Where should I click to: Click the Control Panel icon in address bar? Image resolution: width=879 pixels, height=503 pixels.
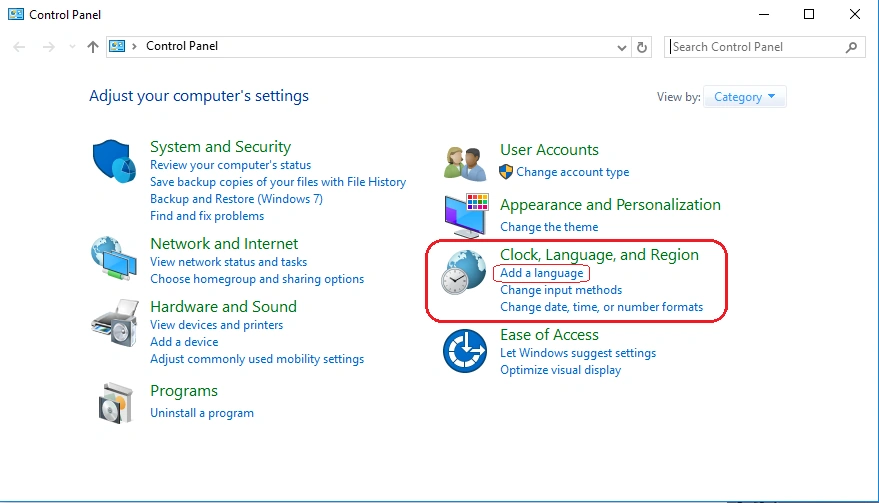tap(117, 46)
